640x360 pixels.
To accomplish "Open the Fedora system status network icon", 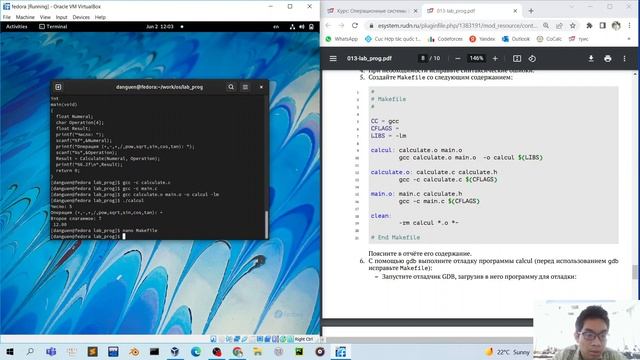I will click(x=292, y=27).
